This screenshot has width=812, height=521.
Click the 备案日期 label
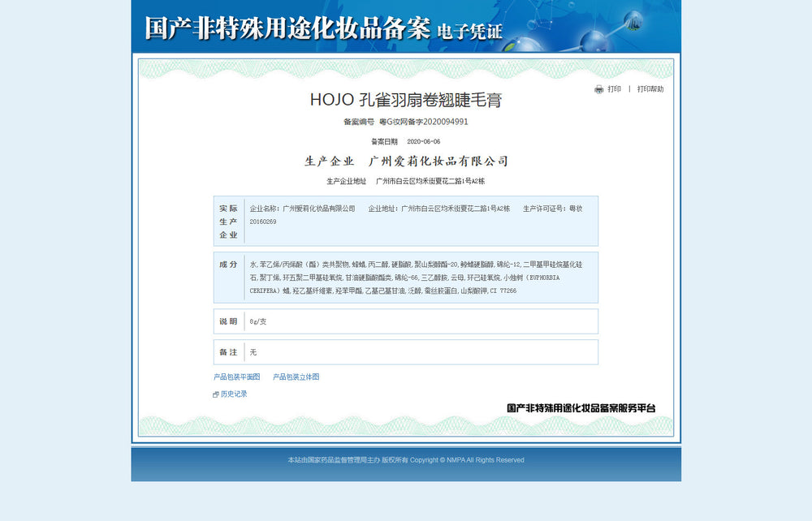384,141
